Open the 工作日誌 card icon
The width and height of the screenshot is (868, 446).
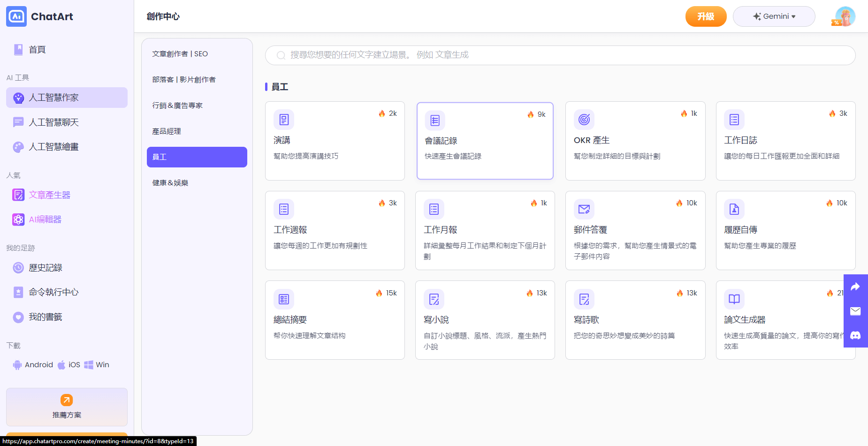coord(734,120)
